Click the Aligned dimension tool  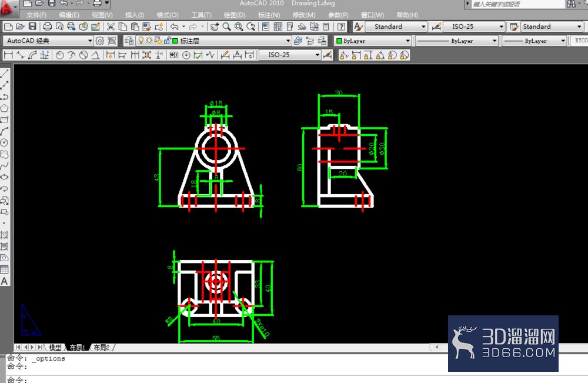coord(20,55)
